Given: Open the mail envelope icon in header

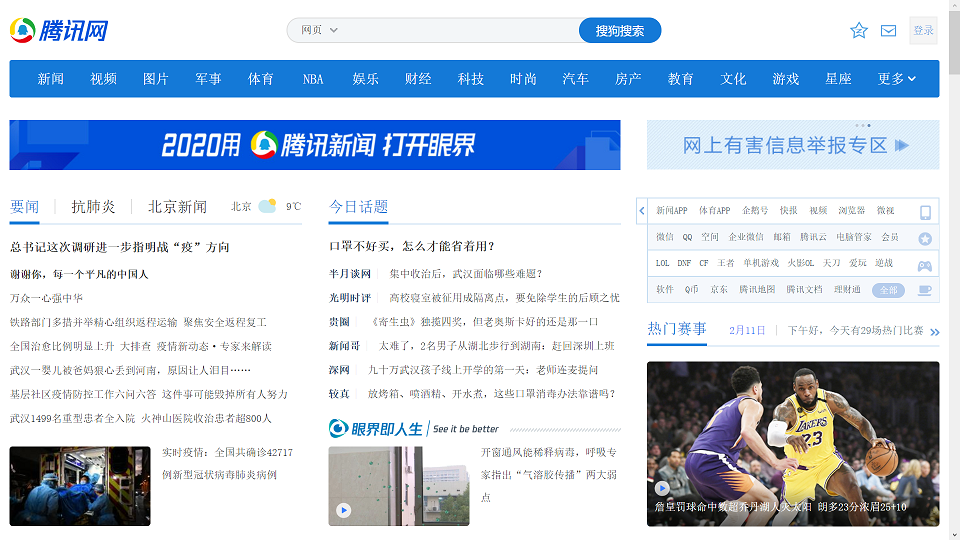Looking at the screenshot, I should [888, 31].
